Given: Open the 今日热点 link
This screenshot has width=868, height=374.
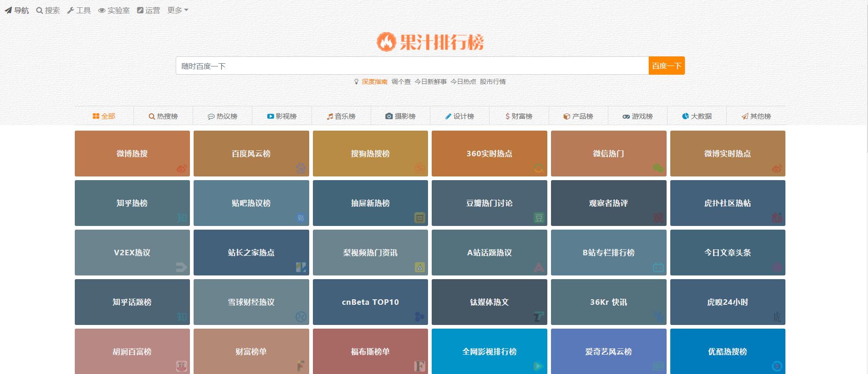Looking at the screenshot, I should pyautogui.click(x=463, y=82).
